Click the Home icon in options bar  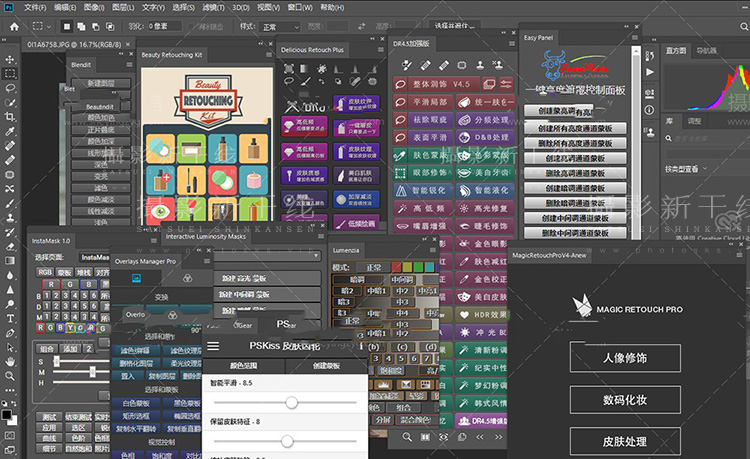pyautogui.click(x=14, y=27)
